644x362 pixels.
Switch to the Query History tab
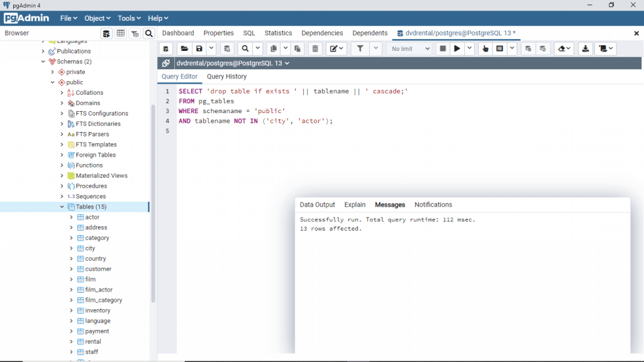click(226, 76)
